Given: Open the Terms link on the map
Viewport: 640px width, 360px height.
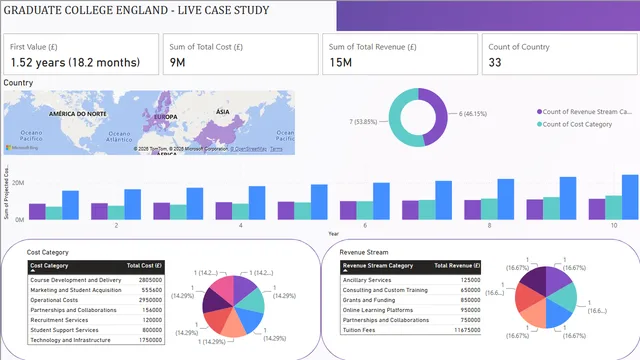Looking at the screenshot, I should click(x=276, y=149).
